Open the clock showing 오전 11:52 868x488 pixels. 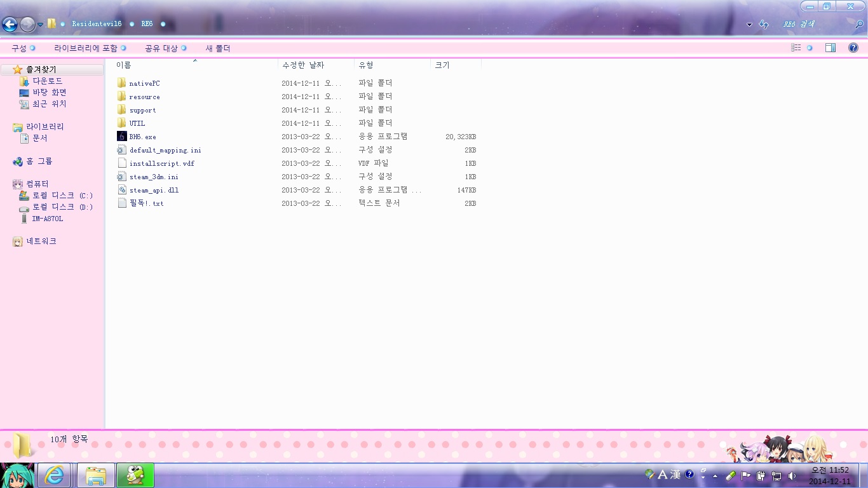click(x=830, y=475)
